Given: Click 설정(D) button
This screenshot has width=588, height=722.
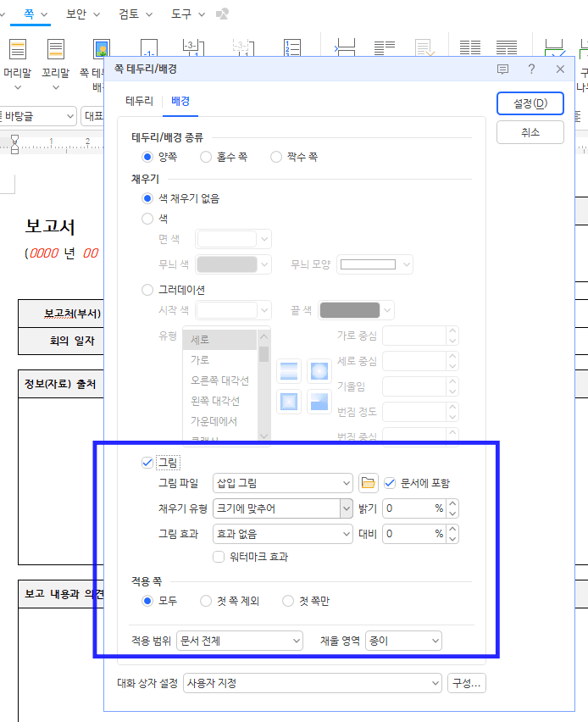Looking at the screenshot, I should click(x=530, y=103).
